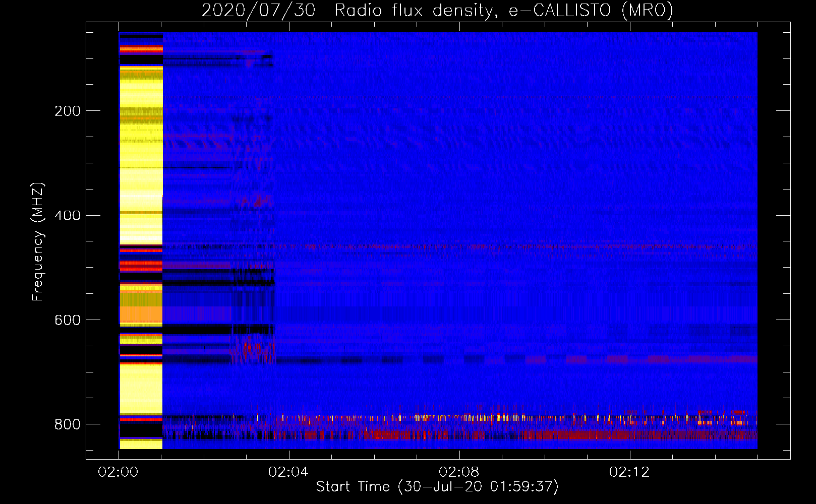Click the 400 frequency tick label
This screenshot has width=816, height=504.
tap(68, 216)
